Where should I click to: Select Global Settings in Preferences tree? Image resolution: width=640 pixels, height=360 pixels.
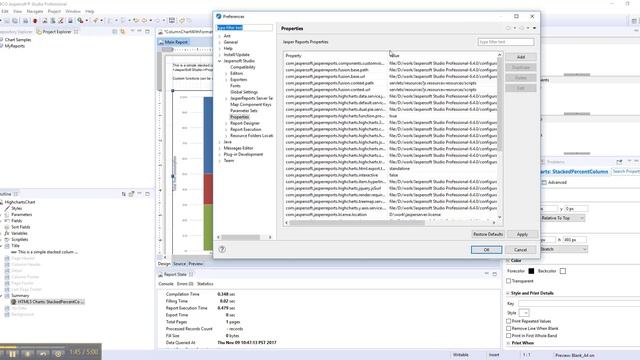coord(244,92)
